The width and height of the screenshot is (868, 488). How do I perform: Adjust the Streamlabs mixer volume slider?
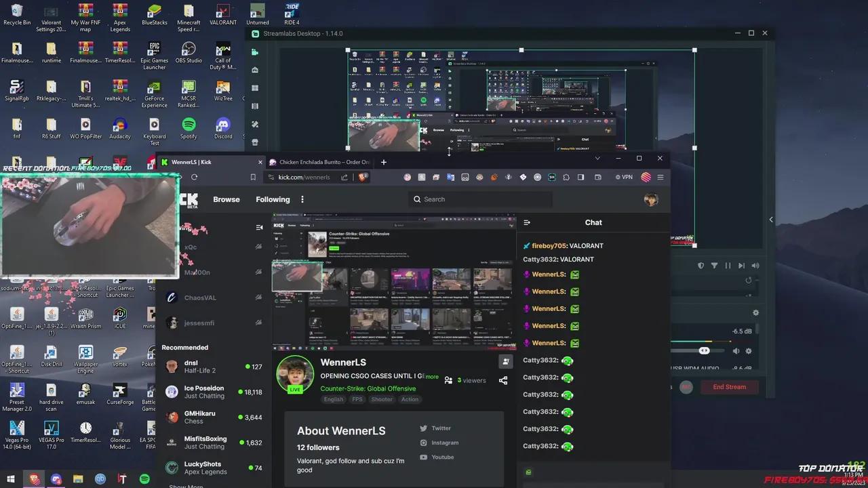coord(704,351)
